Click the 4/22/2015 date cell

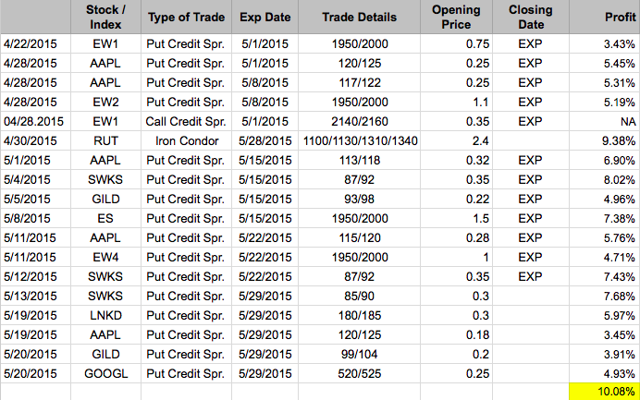click(35, 44)
